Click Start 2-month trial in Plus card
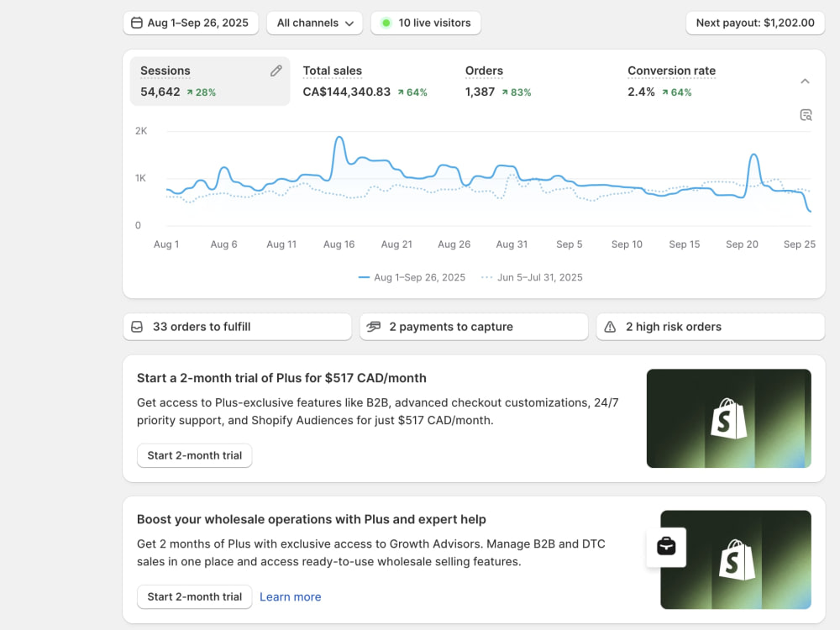 195,455
